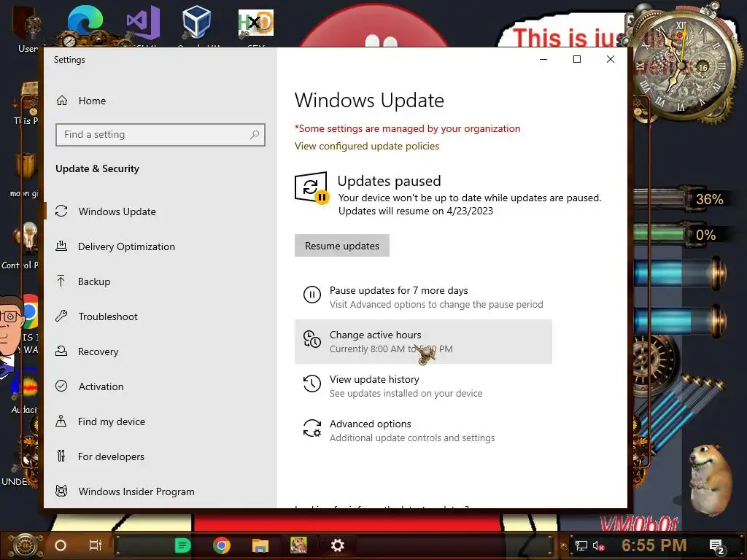Click the 'Updates paused' heading text
This screenshot has width=747, height=560.
[390, 181]
